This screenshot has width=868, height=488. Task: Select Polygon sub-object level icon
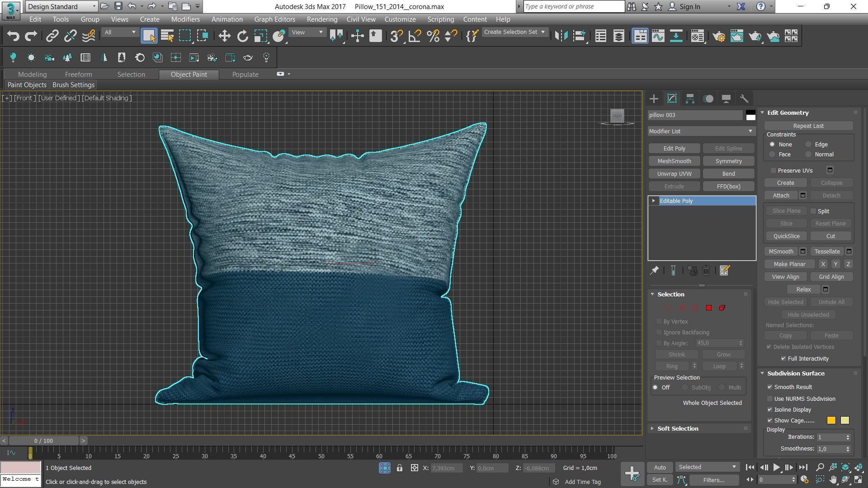click(x=709, y=308)
